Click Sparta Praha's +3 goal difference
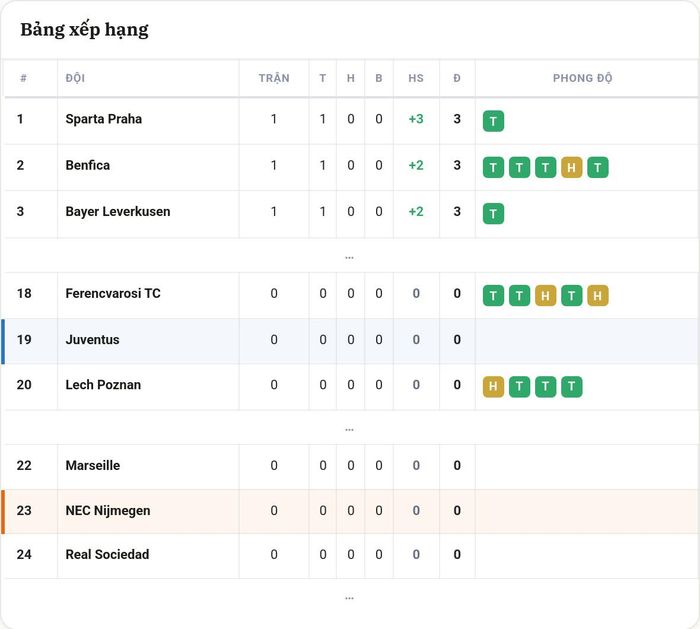This screenshot has height=629, width=700. (x=416, y=119)
